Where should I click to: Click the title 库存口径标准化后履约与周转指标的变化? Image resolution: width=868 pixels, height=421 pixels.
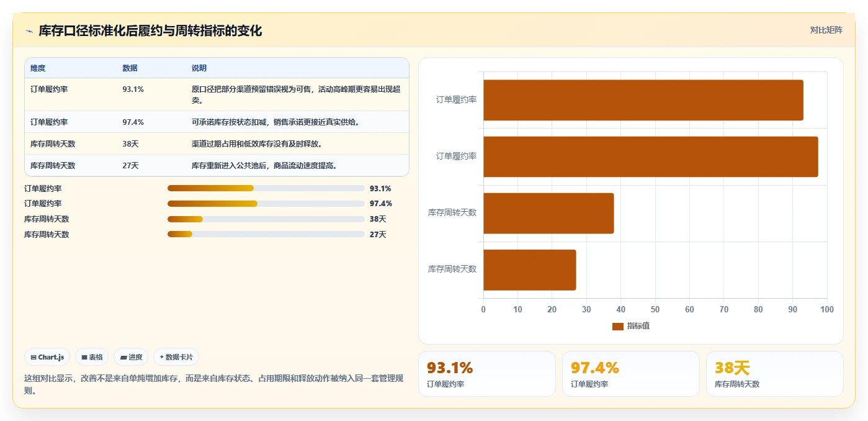150,31
